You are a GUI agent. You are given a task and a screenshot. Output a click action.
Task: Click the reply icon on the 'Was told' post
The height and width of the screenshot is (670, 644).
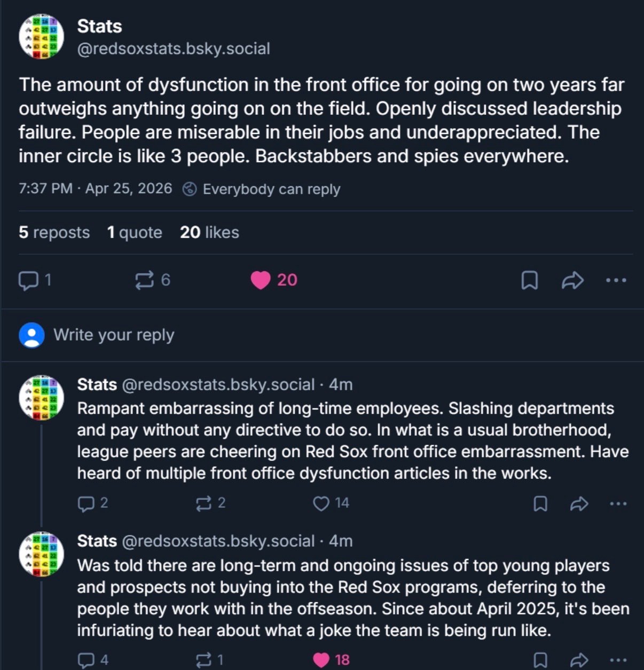coord(85,660)
